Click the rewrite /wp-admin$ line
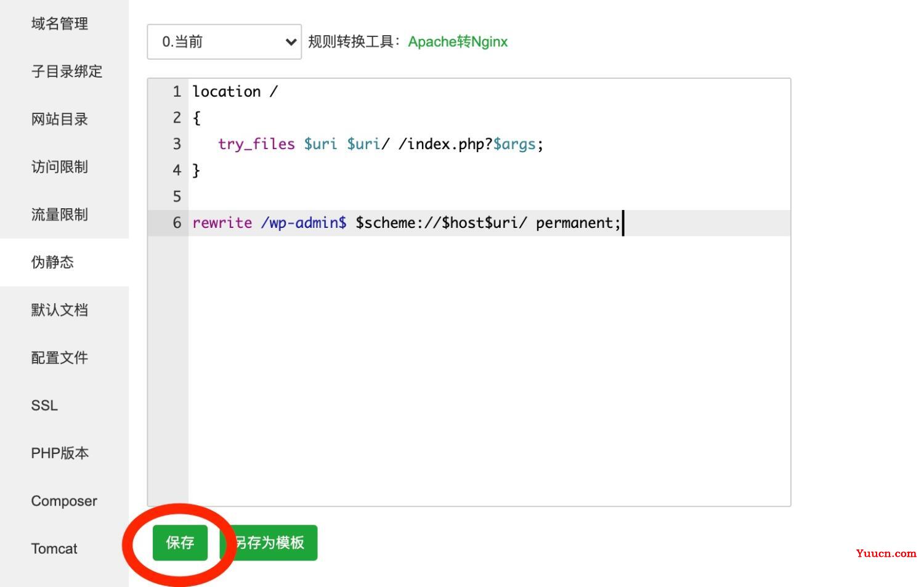Screen dimensions: 924x587 (407, 223)
